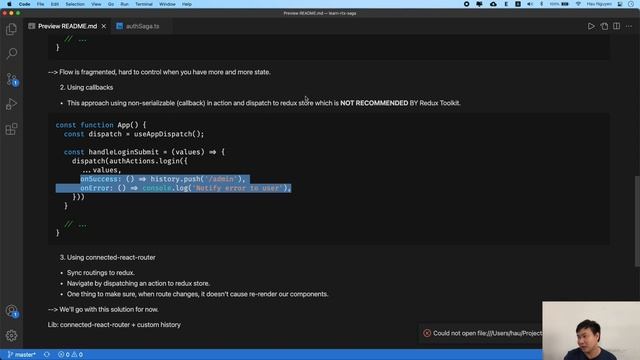Click the Run play icon in editor toolbar
This screenshot has width=640, height=360.
[x=591, y=26]
